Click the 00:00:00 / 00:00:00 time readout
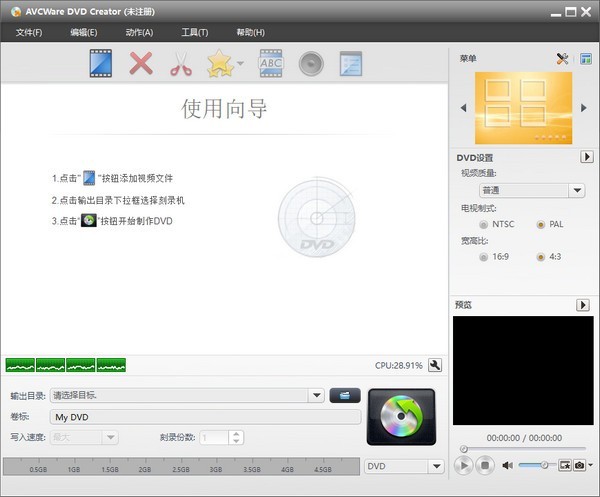Viewport: 600px width, 497px height. click(x=524, y=438)
